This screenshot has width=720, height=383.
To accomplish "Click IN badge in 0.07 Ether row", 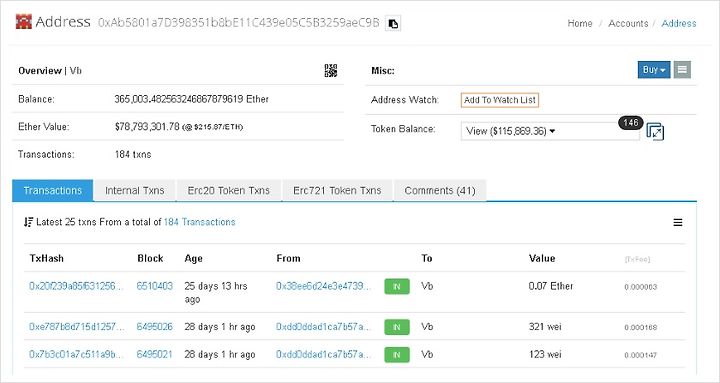I will tap(397, 287).
